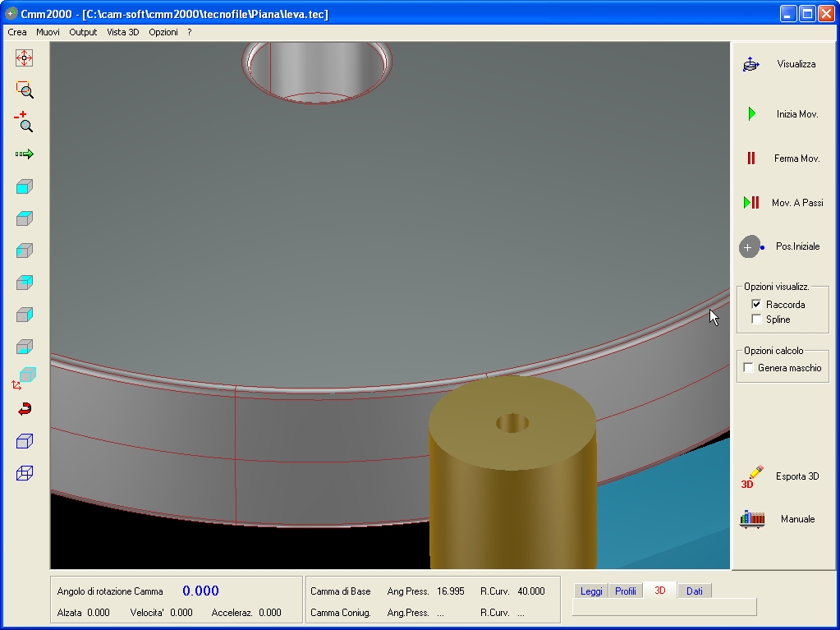Screen dimensions: 840x630
Task: Click the golden roller follower in 3D view
Action: tap(512, 471)
